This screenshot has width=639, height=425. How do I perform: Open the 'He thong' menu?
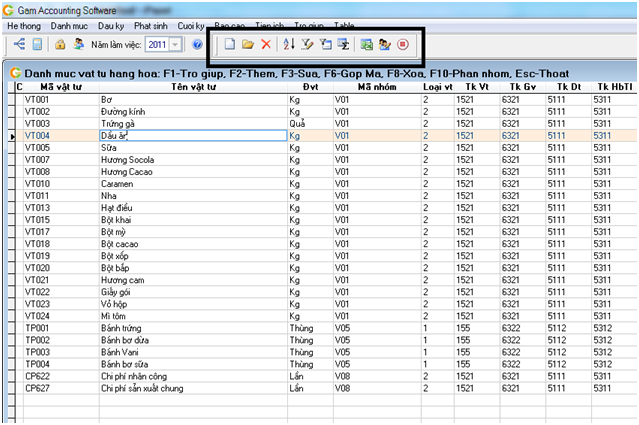pyautogui.click(x=24, y=26)
